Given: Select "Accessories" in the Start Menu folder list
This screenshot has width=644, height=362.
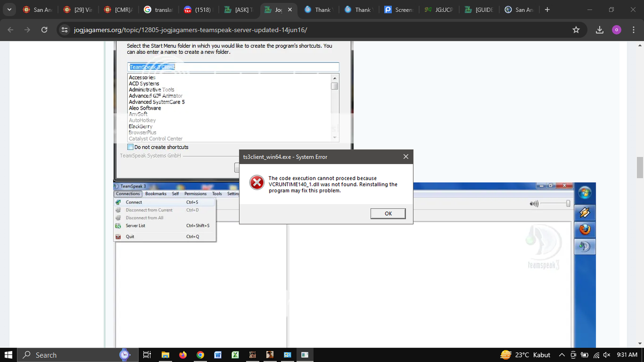Looking at the screenshot, I should pyautogui.click(x=142, y=77).
